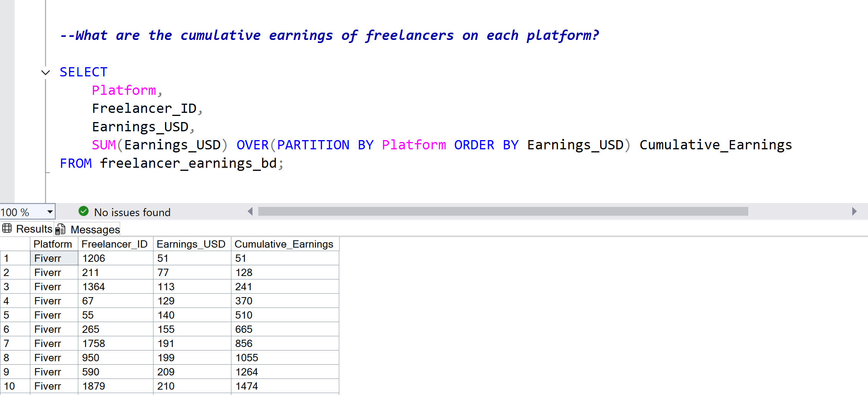This screenshot has height=395, width=868.
Task: Select the Cumulative_Earnings column header
Action: coord(284,244)
